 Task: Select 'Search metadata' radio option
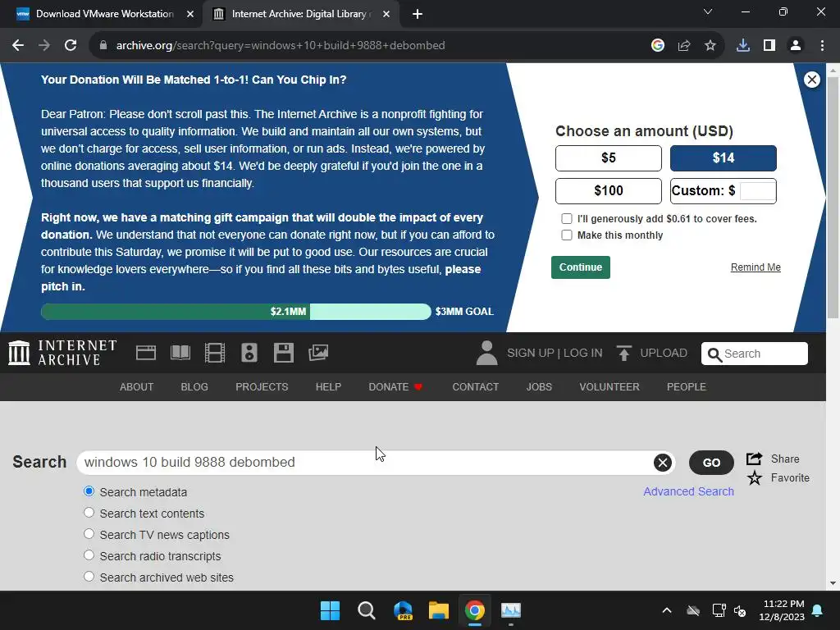tap(89, 491)
